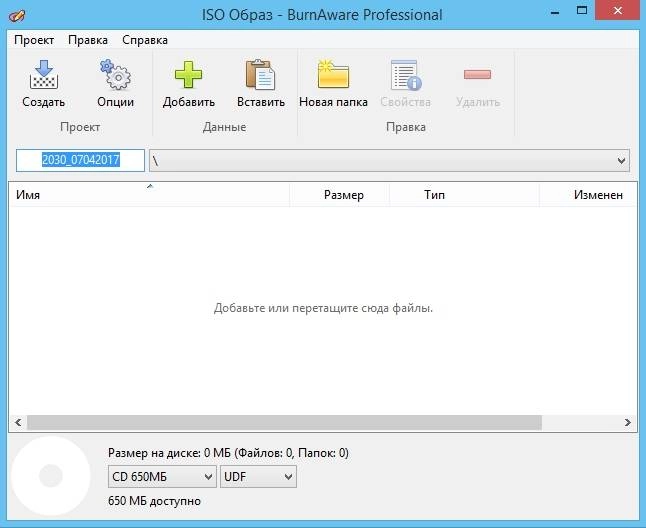Sort by Размер column header
Image resolution: width=646 pixels, height=528 pixels.
340,195
